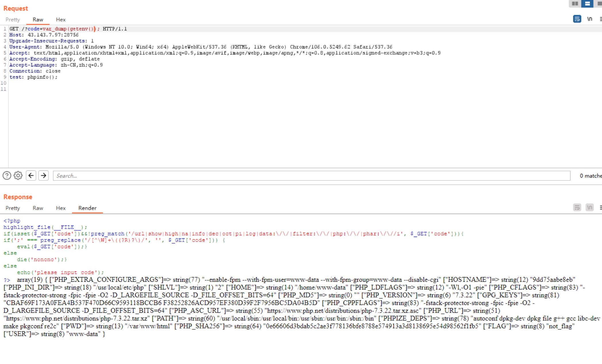Go to next search match arrow
The height and width of the screenshot is (364, 602).
click(x=43, y=175)
